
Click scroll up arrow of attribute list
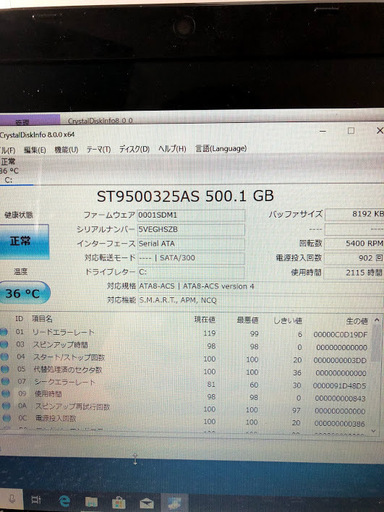pos(377,320)
